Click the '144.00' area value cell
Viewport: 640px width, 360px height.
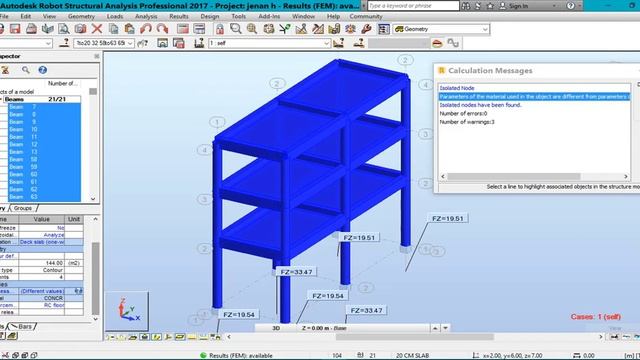click(41, 263)
